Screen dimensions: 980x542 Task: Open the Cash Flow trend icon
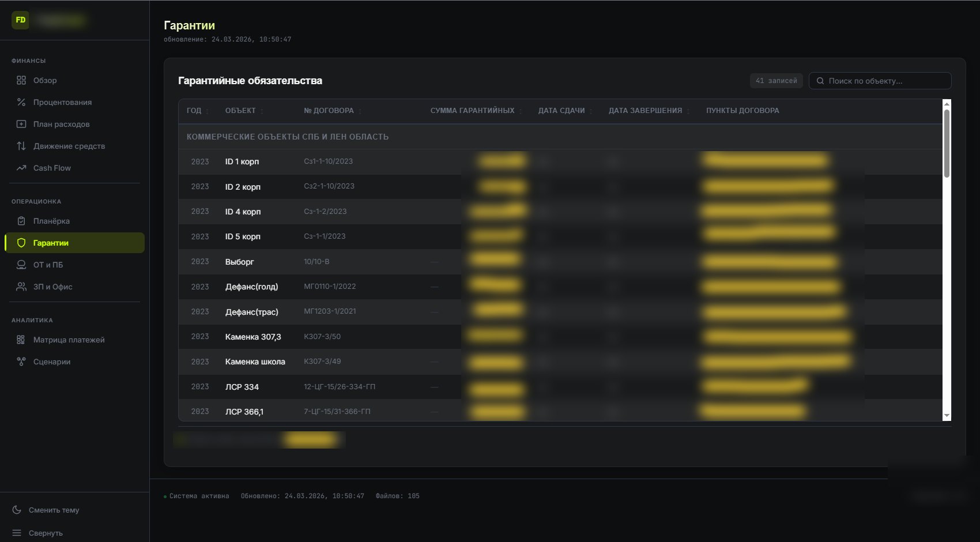21,168
